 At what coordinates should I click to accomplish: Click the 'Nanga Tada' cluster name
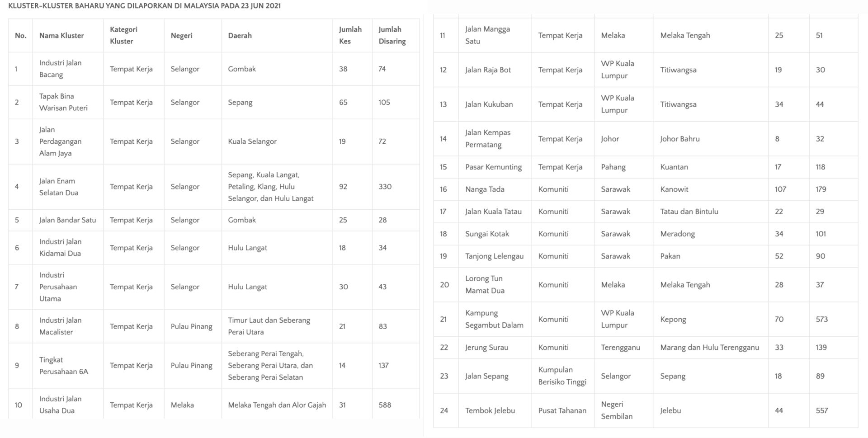(485, 189)
